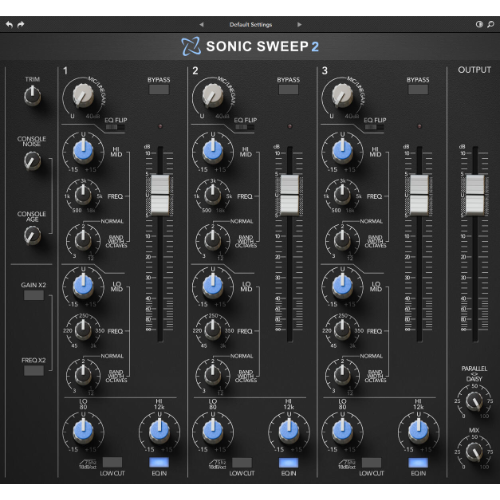Click channel 1 LO MID bandwidth knob

tap(83, 374)
